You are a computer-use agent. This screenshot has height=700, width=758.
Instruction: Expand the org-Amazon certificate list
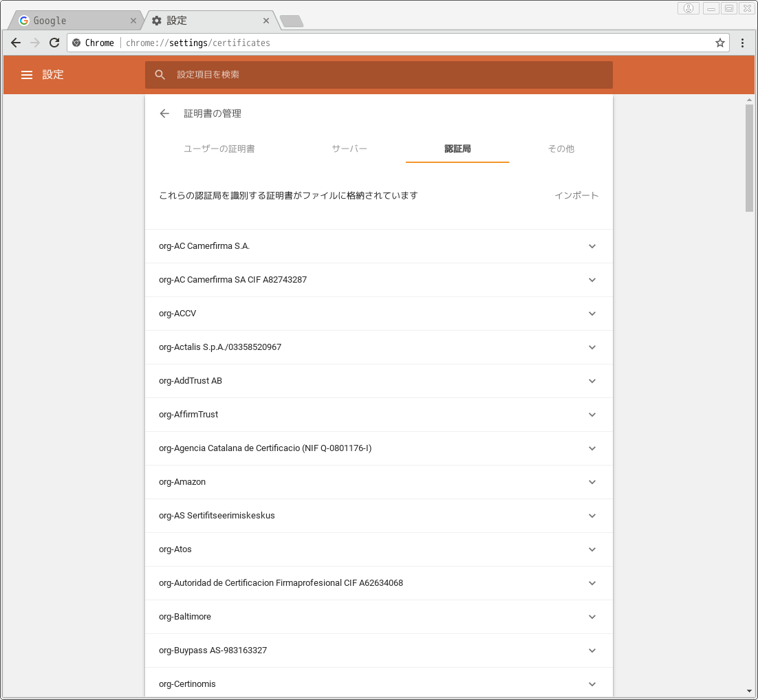click(592, 482)
